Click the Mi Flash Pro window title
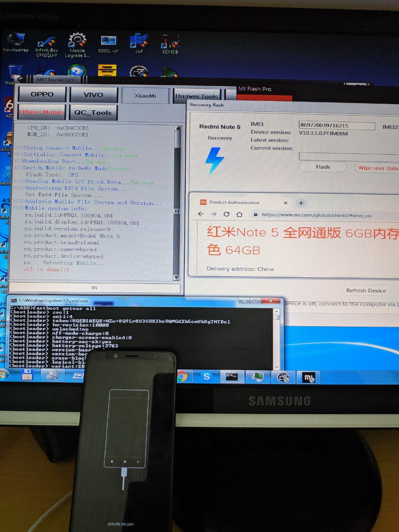 point(255,89)
